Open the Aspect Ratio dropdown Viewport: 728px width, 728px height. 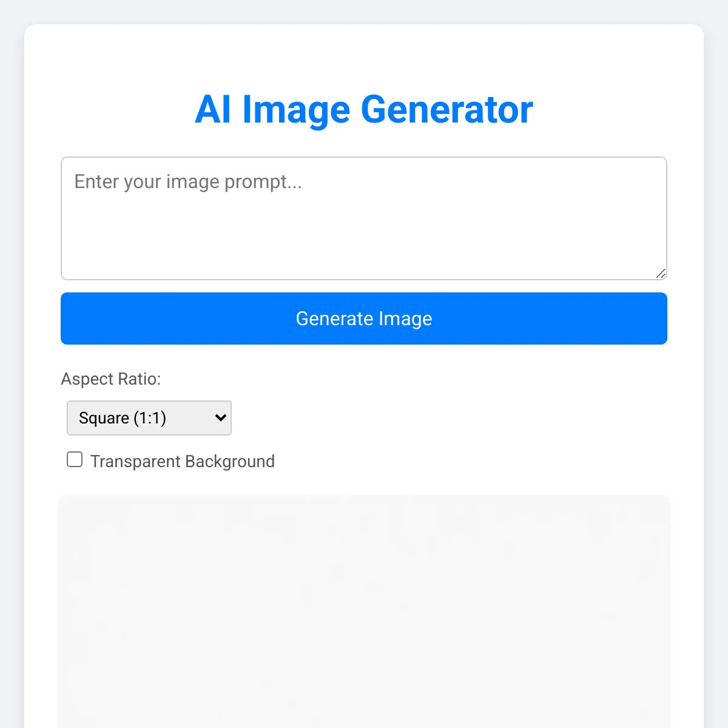click(x=149, y=418)
